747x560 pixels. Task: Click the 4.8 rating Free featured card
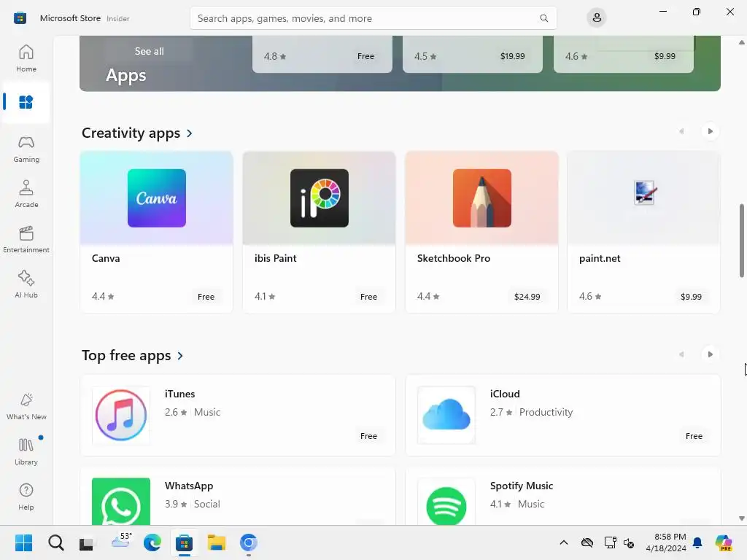(322, 53)
